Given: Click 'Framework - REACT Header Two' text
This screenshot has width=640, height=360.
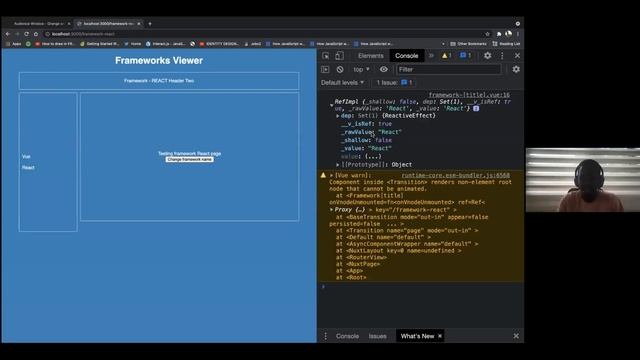Looking at the screenshot, I should point(159,81).
